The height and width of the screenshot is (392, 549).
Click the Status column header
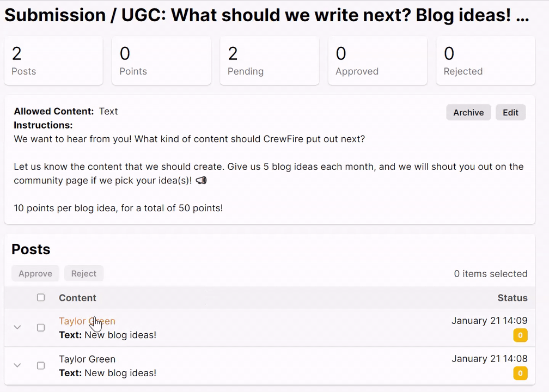[512, 298]
